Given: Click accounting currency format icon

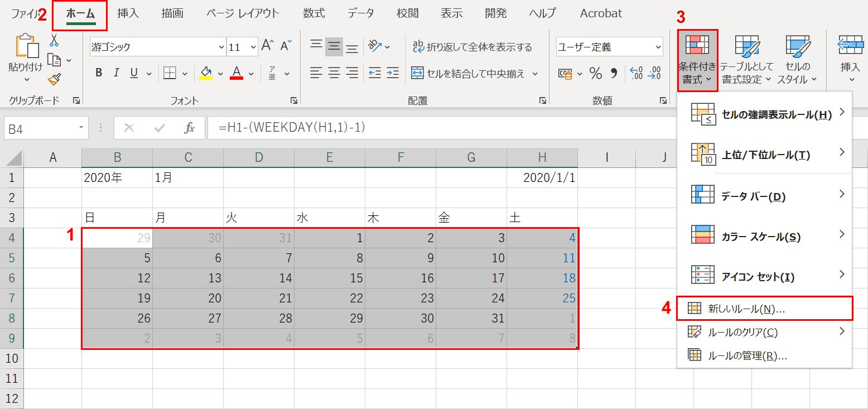Looking at the screenshot, I should [x=565, y=73].
